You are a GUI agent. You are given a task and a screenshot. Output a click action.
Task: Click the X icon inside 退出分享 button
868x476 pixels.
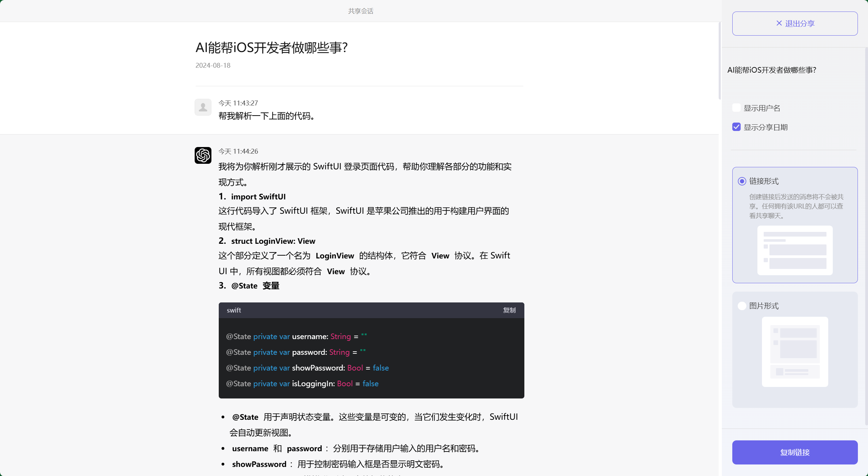(779, 23)
